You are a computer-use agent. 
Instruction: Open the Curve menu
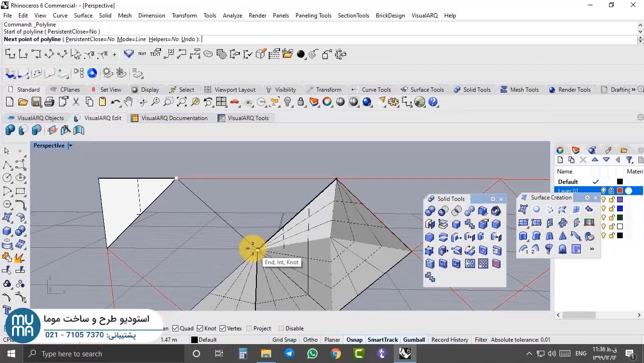click(60, 15)
